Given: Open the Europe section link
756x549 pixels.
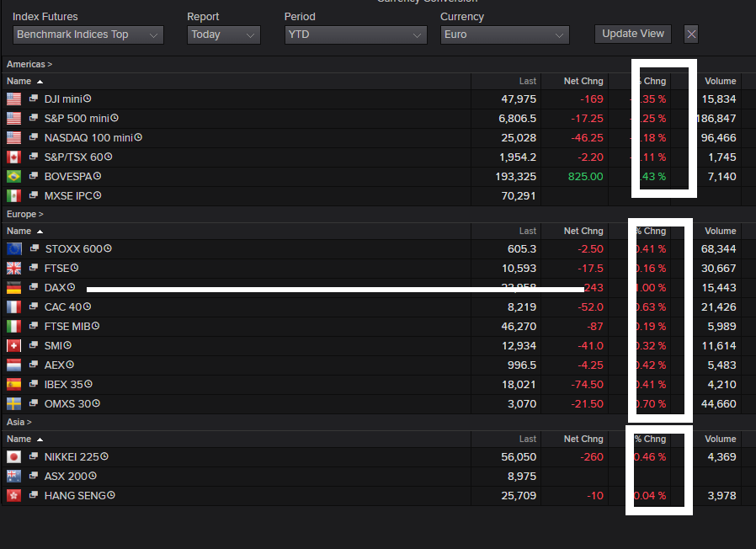Looking at the screenshot, I should pyautogui.click(x=25, y=214).
